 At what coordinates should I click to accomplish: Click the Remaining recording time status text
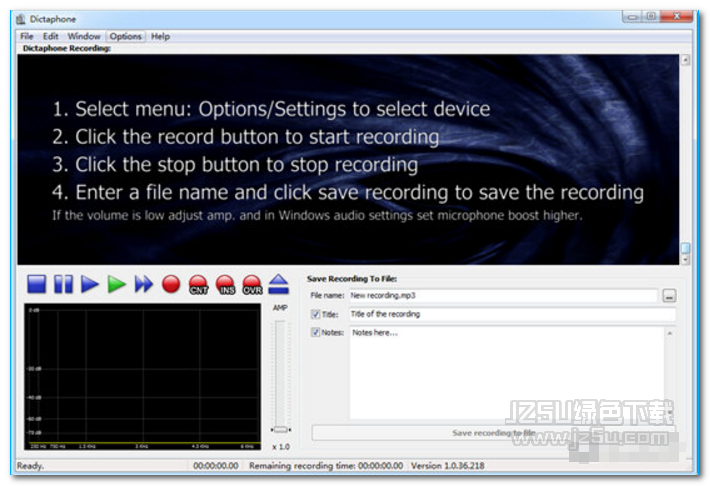[x=326, y=466]
